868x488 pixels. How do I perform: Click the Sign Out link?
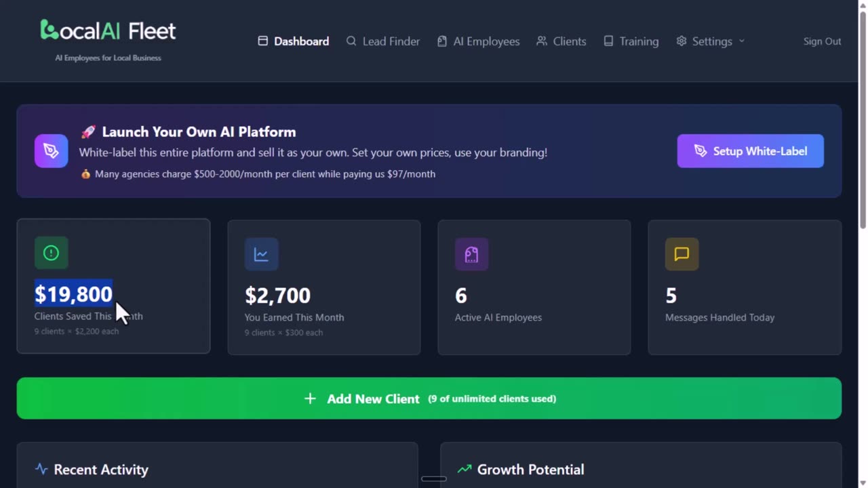pos(822,41)
